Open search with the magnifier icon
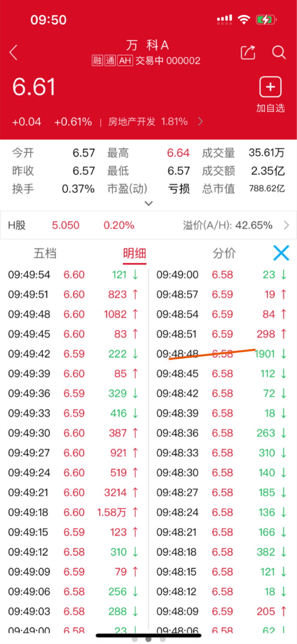297x644 pixels. pyautogui.click(x=278, y=52)
